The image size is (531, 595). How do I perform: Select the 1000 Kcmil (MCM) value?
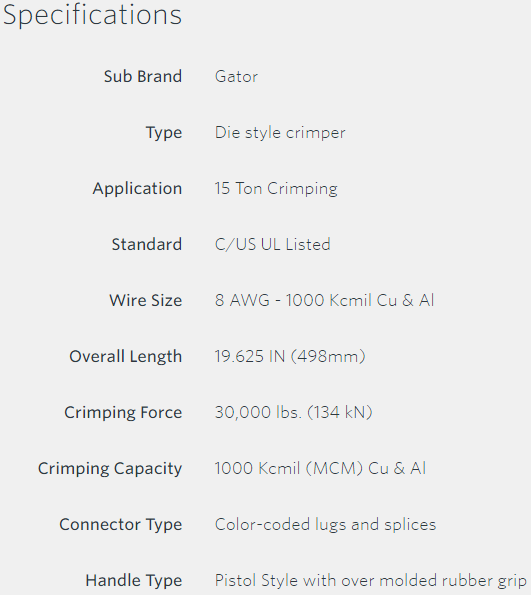(320, 469)
